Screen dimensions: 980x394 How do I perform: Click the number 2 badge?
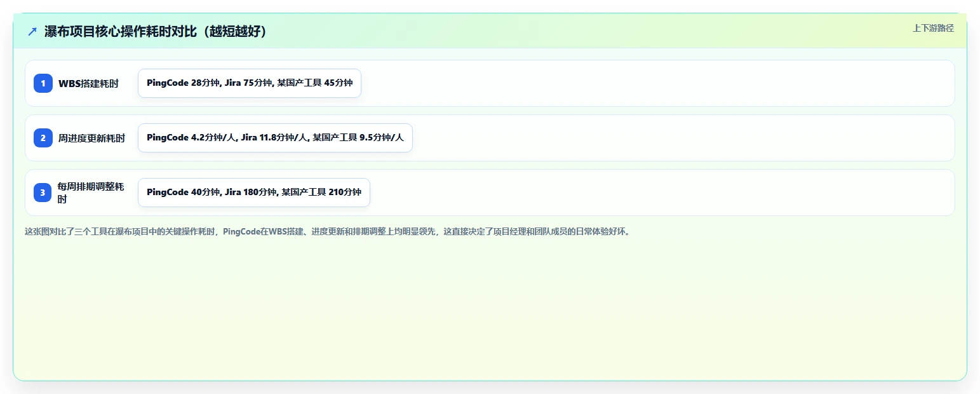43,138
